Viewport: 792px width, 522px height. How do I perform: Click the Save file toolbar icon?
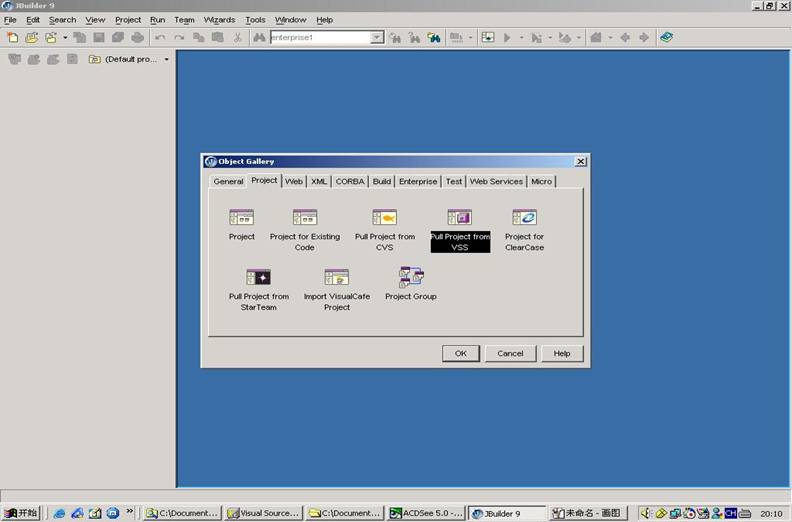coord(99,37)
